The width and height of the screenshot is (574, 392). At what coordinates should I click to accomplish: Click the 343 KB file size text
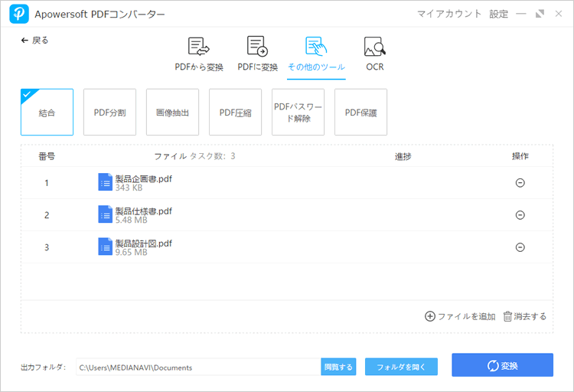coord(129,188)
